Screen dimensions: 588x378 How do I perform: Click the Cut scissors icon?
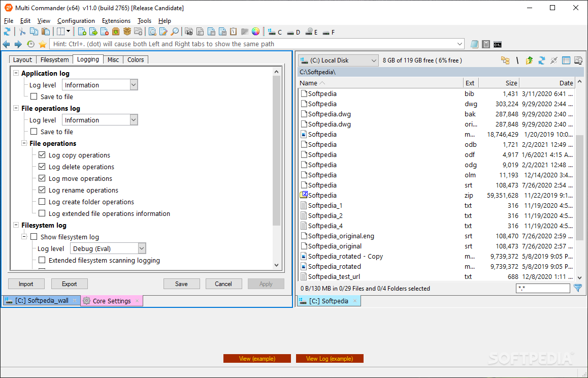22,32
